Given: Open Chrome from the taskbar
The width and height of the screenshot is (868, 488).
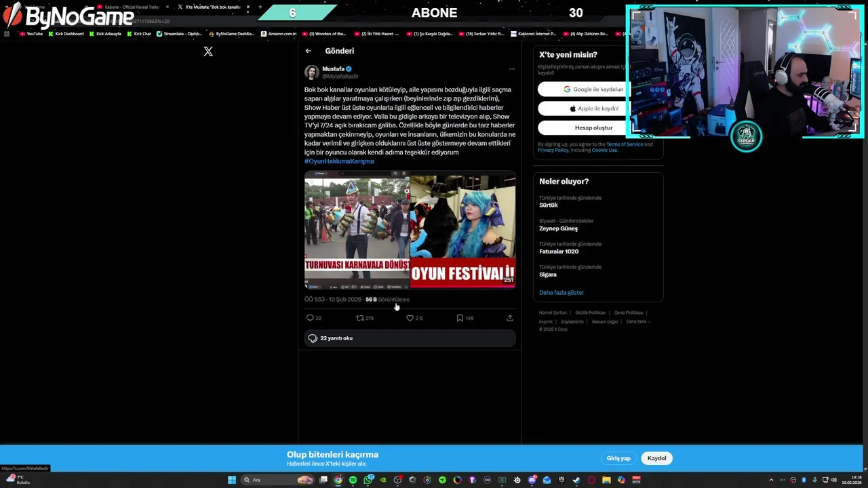Looking at the screenshot, I should coord(338,480).
